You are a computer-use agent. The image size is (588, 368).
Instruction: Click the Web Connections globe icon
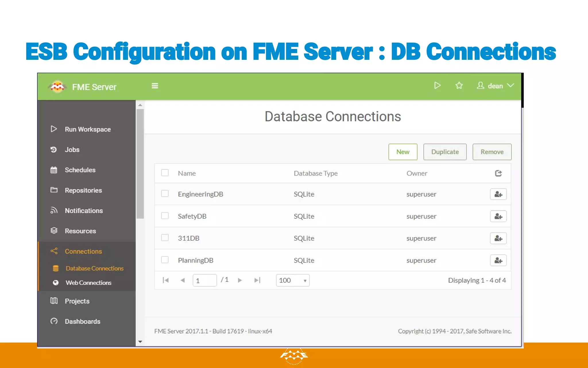tap(56, 283)
